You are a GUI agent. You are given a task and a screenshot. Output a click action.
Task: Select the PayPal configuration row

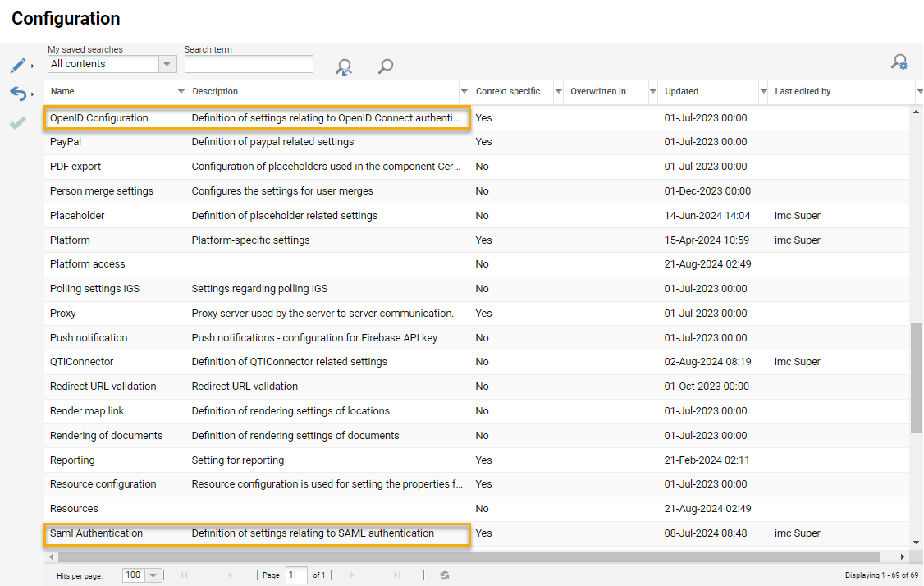64,142
